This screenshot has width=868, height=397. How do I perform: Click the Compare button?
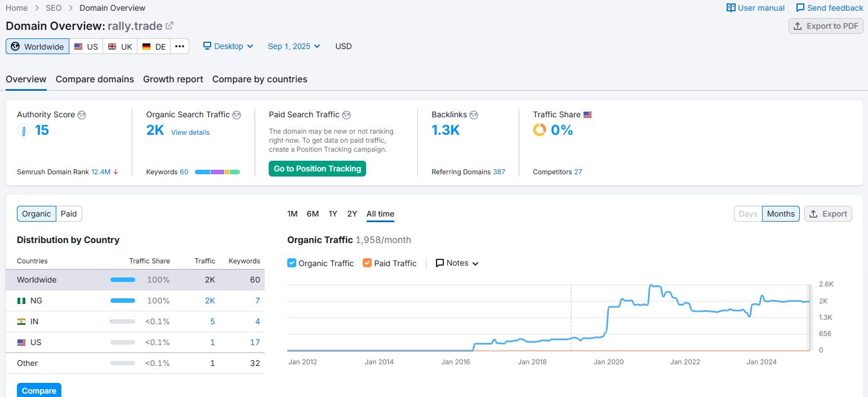pyautogui.click(x=39, y=390)
